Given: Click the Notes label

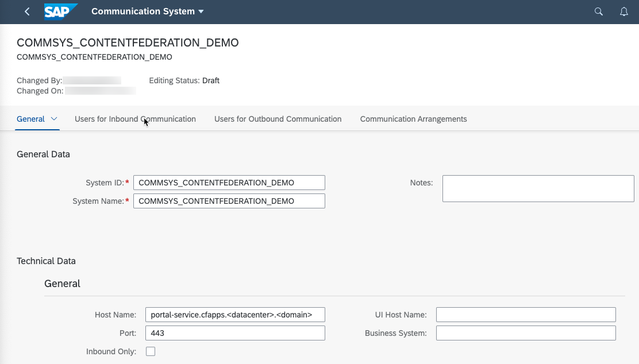Looking at the screenshot, I should [421, 183].
